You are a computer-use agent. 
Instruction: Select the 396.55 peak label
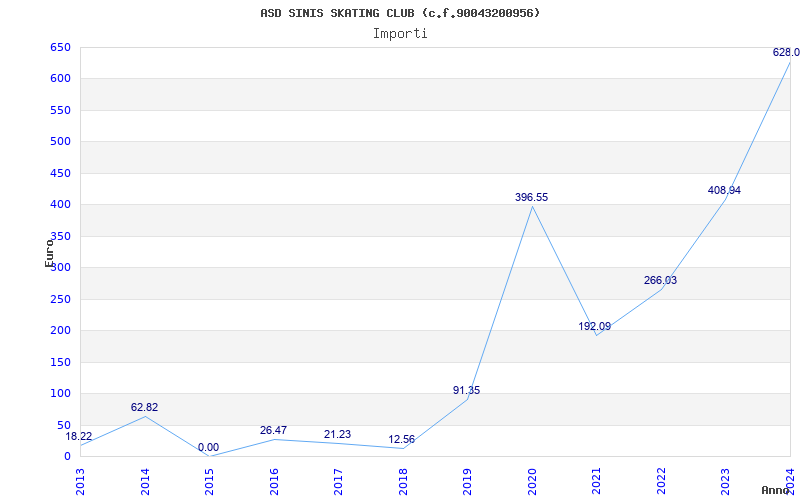click(531, 197)
